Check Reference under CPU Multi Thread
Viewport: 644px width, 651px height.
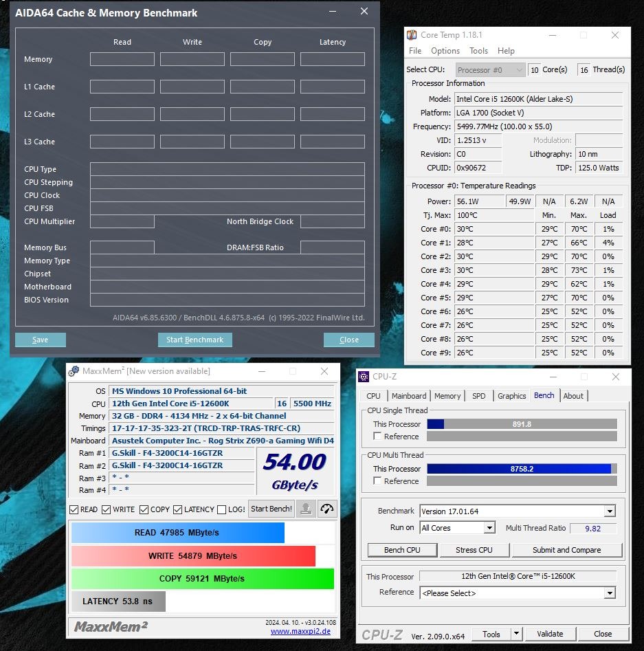click(377, 481)
